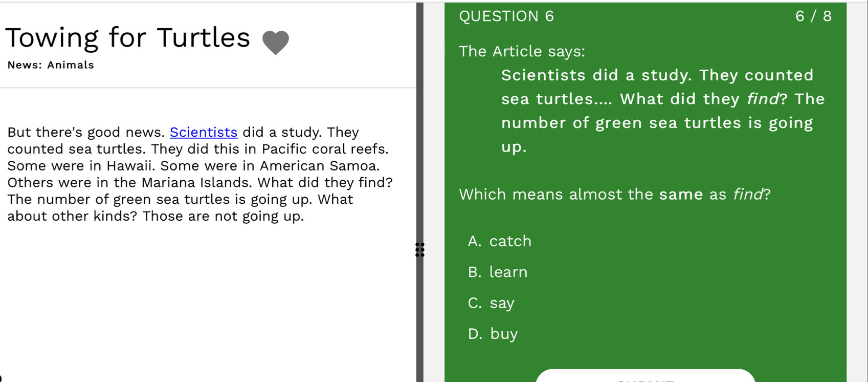Viewport: 868px width, 382px height.
Task: Open the Scientists vocabulary link
Action: click(204, 132)
